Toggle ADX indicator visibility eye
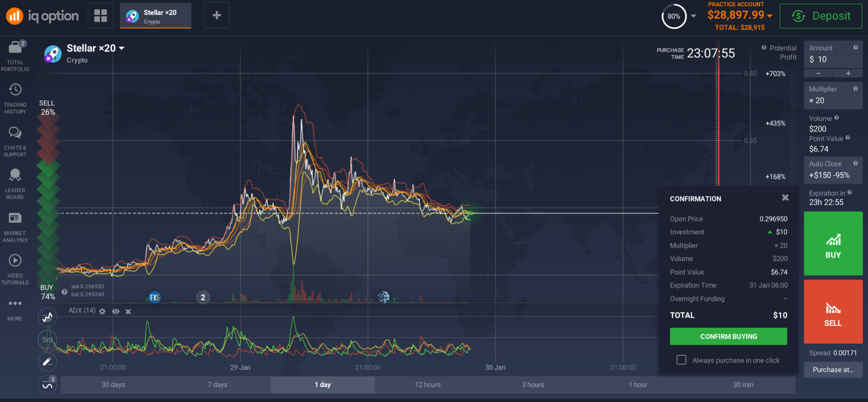 (116, 311)
